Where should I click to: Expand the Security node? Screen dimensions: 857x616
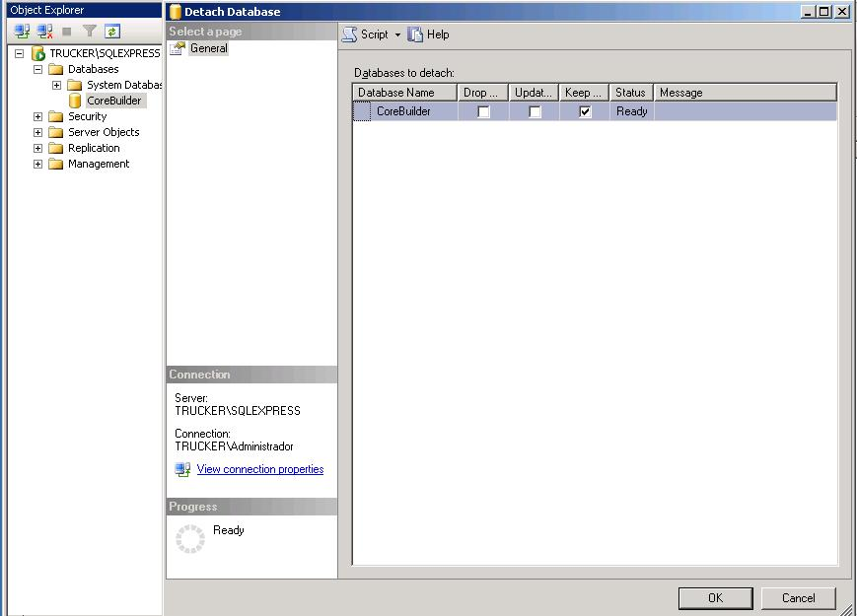pos(37,117)
